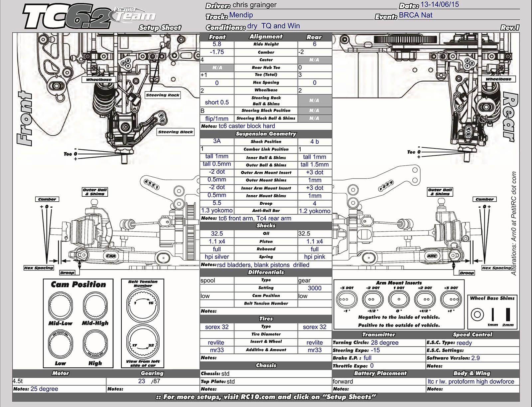The width and height of the screenshot is (532, 407).
Task: Click front tire type sorex 32
Action: 217,327
